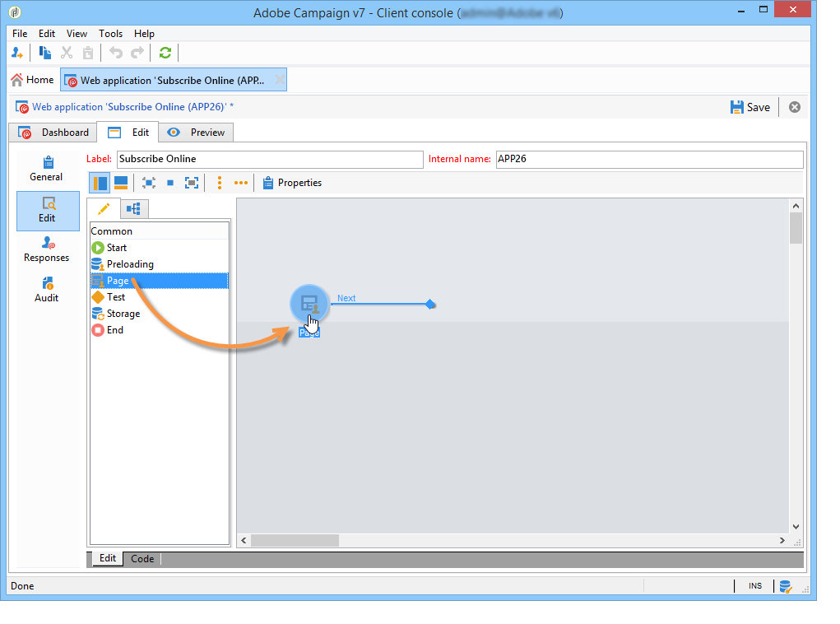This screenshot has height=624, width=840.
Task: Click the blue diamond transition endpoint
Action: point(430,305)
